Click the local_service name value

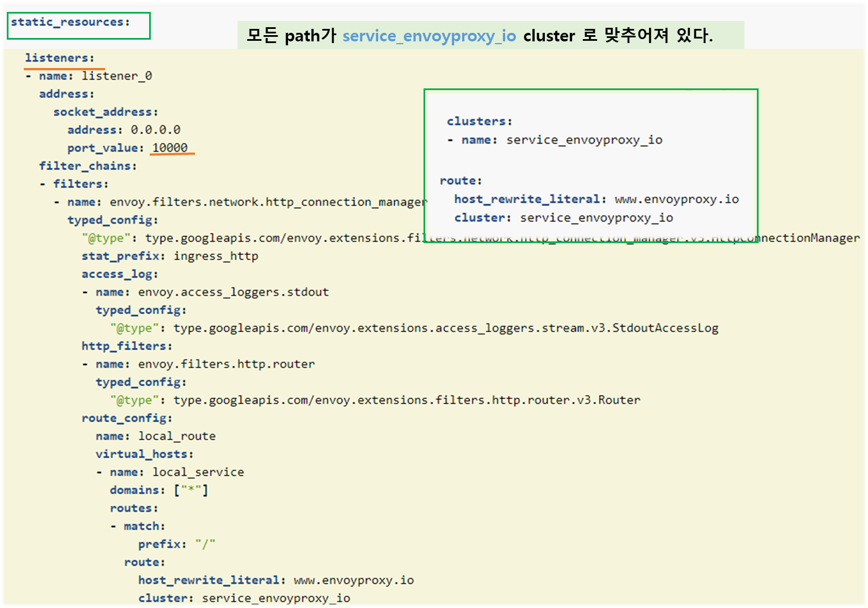click(x=198, y=472)
